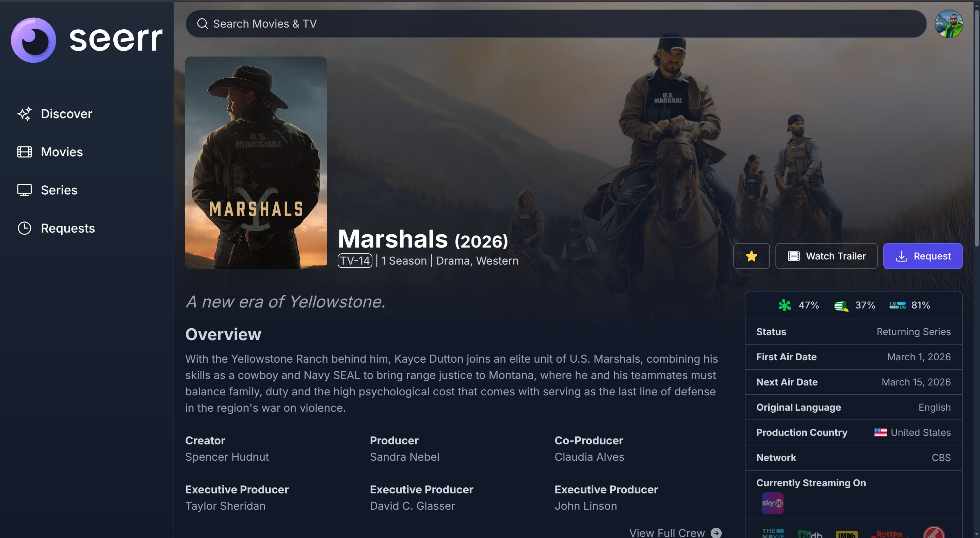This screenshot has height=538, width=980.
Task: Open the Discover page
Action: (55, 114)
